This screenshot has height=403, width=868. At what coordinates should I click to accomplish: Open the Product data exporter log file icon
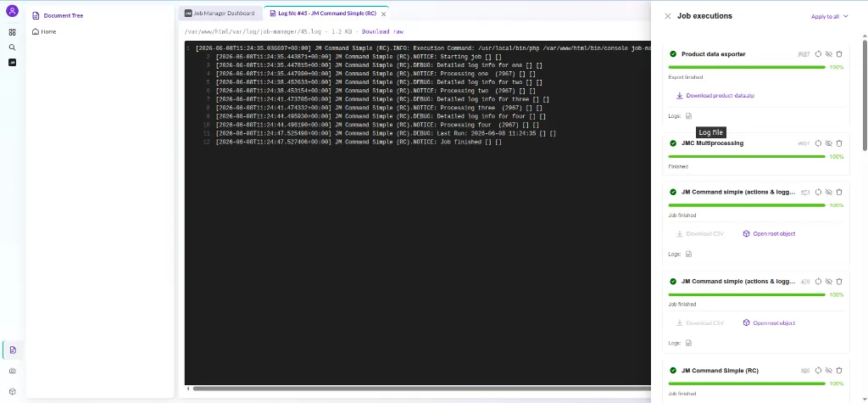pyautogui.click(x=688, y=116)
